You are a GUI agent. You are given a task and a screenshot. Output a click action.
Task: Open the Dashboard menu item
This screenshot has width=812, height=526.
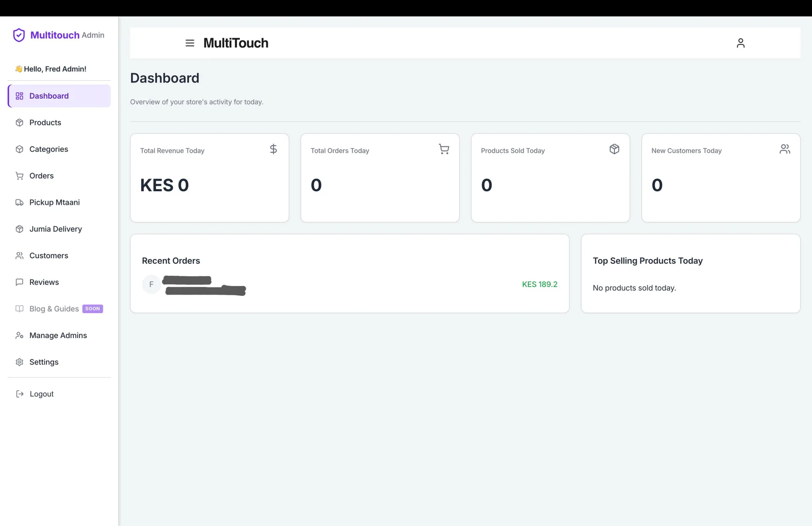[59, 96]
